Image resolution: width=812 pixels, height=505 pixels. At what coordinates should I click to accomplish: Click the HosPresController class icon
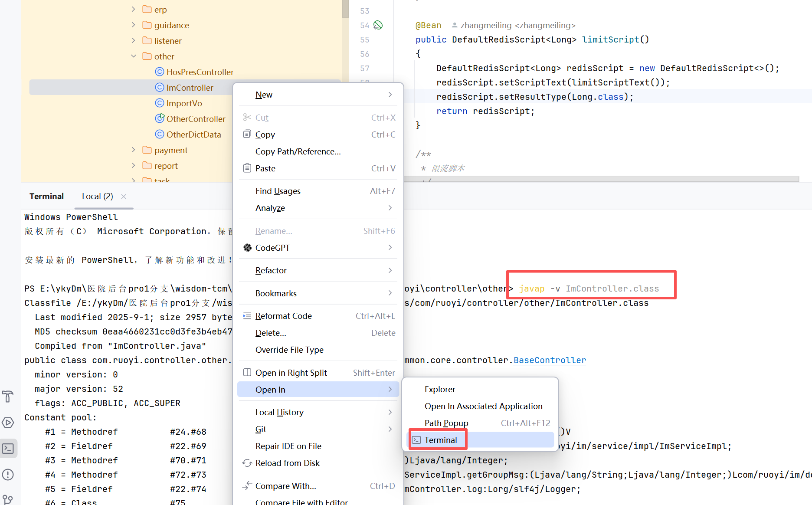[x=160, y=72]
